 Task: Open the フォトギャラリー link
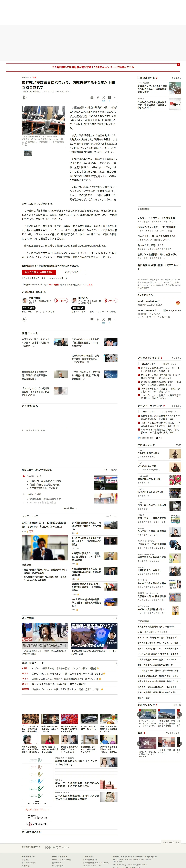(174, 733)
